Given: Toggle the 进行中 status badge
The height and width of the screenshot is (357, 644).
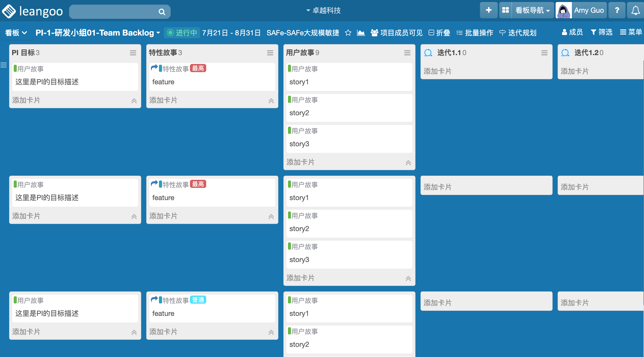Looking at the screenshot, I should [x=182, y=33].
